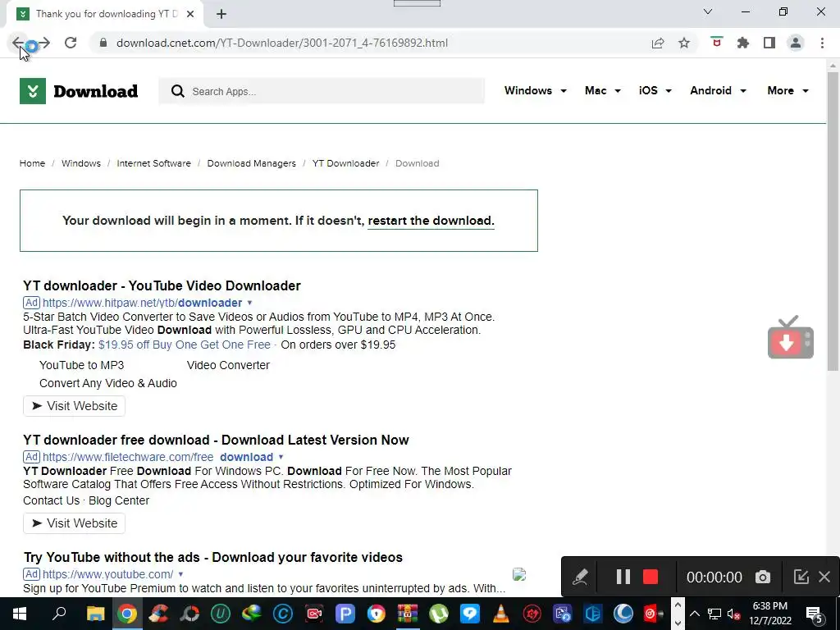The image size is (840, 630).
Task: Click the browser forward arrow
Action: (x=44, y=43)
